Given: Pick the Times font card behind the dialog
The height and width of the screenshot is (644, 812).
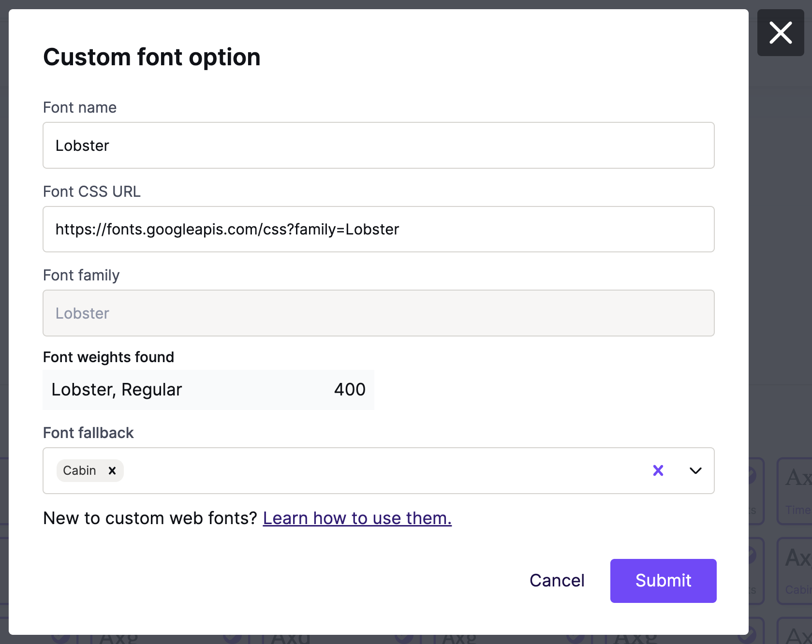Looking at the screenshot, I should tap(796, 491).
